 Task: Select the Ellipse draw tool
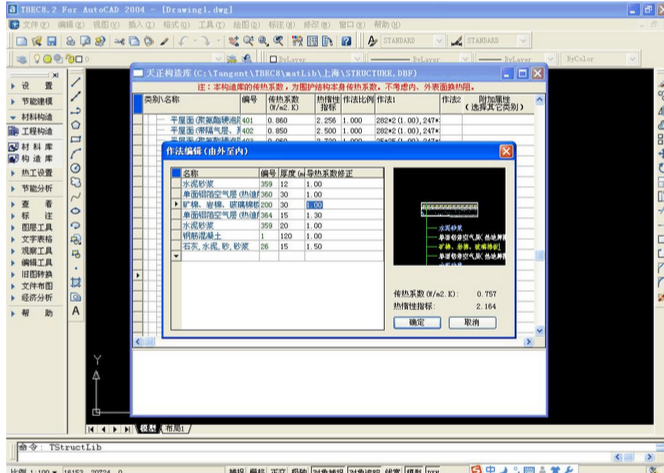click(76, 211)
